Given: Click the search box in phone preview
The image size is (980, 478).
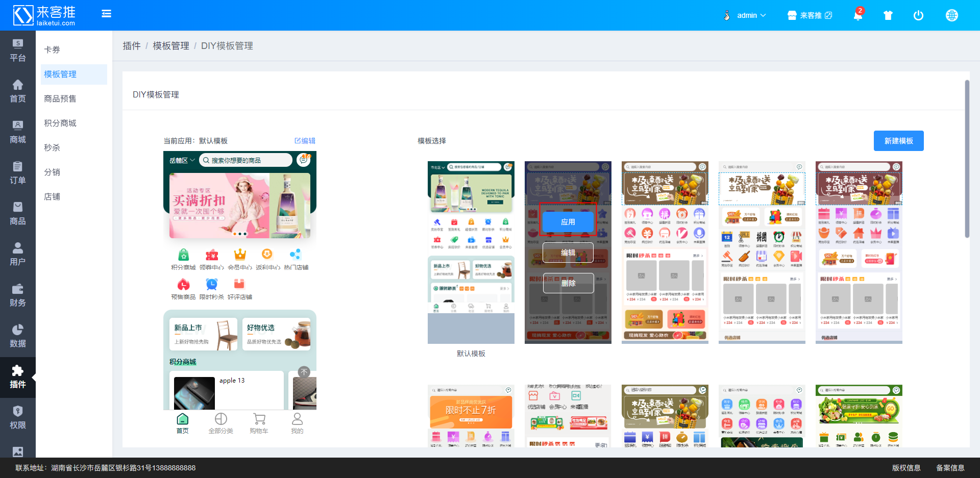Looking at the screenshot, I should coord(246,160).
